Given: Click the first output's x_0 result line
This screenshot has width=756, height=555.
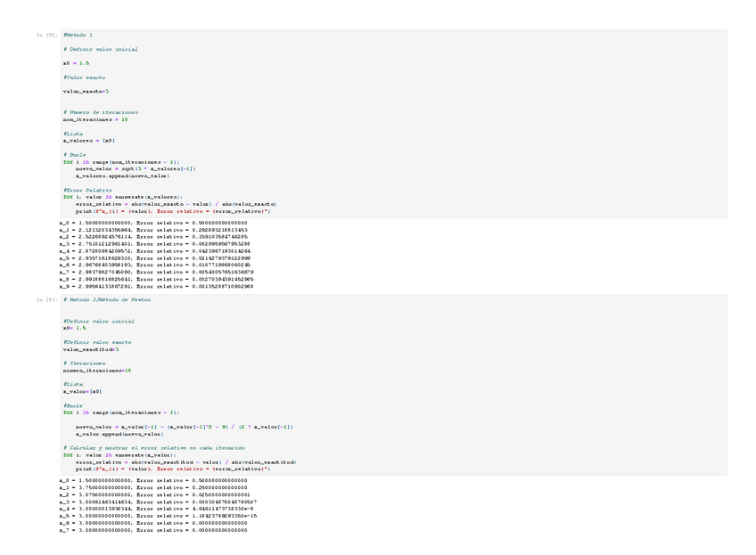Looking at the screenshot, I should [x=153, y=223].
